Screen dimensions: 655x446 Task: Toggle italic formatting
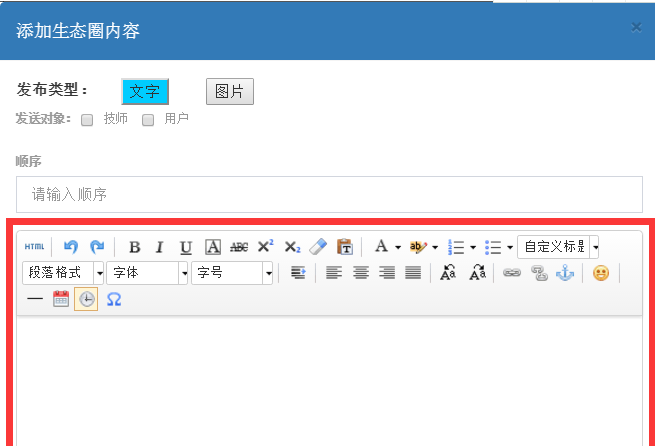[x=159, y=247]
